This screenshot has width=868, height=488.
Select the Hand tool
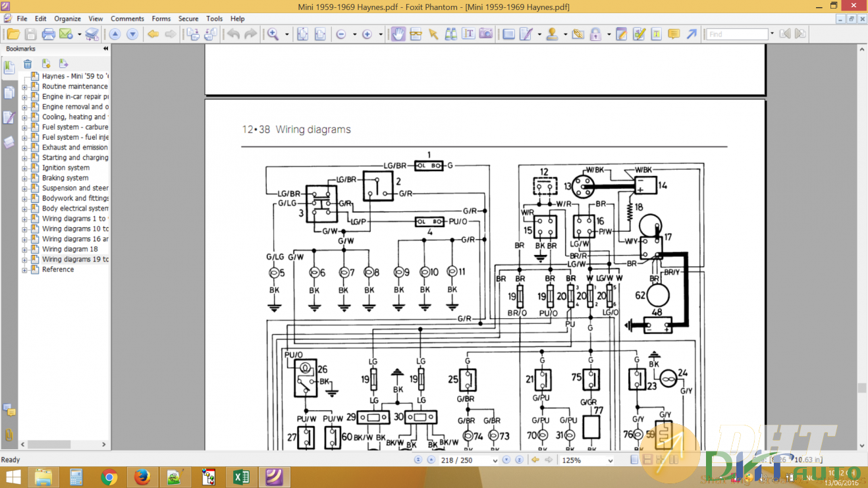[398, 34]
